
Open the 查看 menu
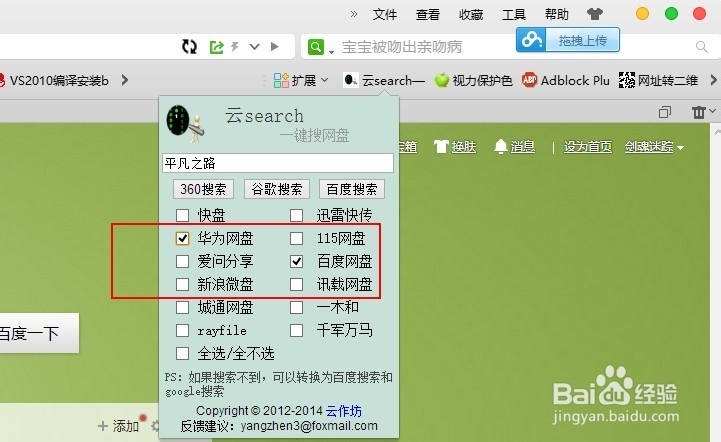pos(428,14)
